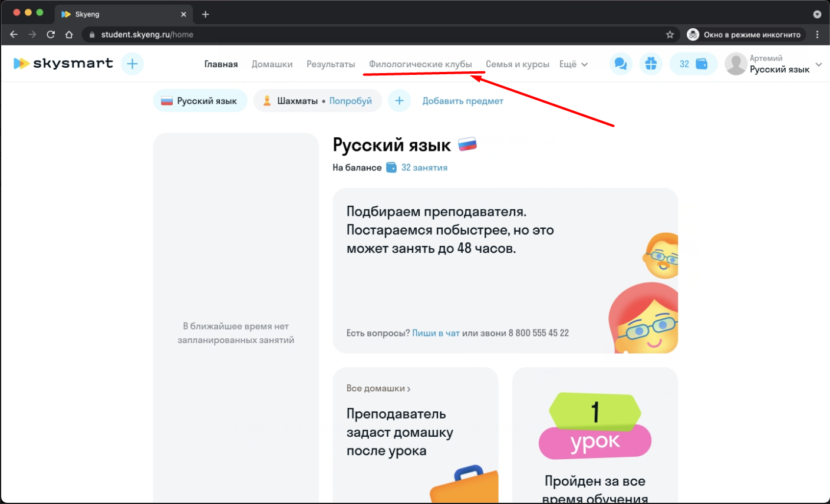Click the Артемий profile avatar
The image size is (830, 504).
click(736, 64)
